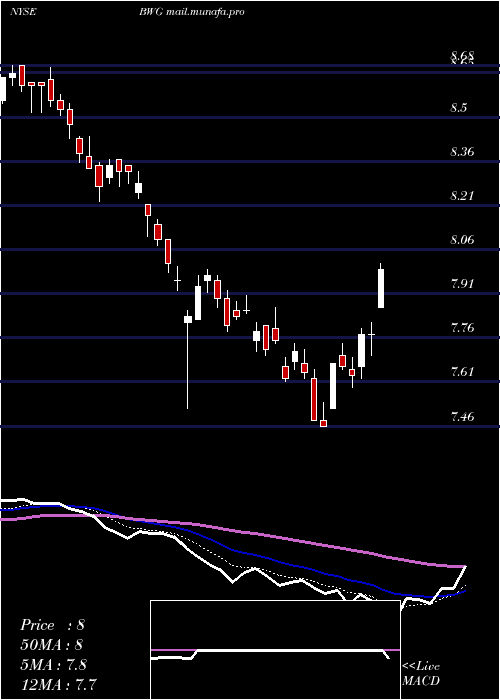Click the 8.21 price axis label
Image resolution: width=500 pixels, height=700 pixels.
(x=462, y=196)
